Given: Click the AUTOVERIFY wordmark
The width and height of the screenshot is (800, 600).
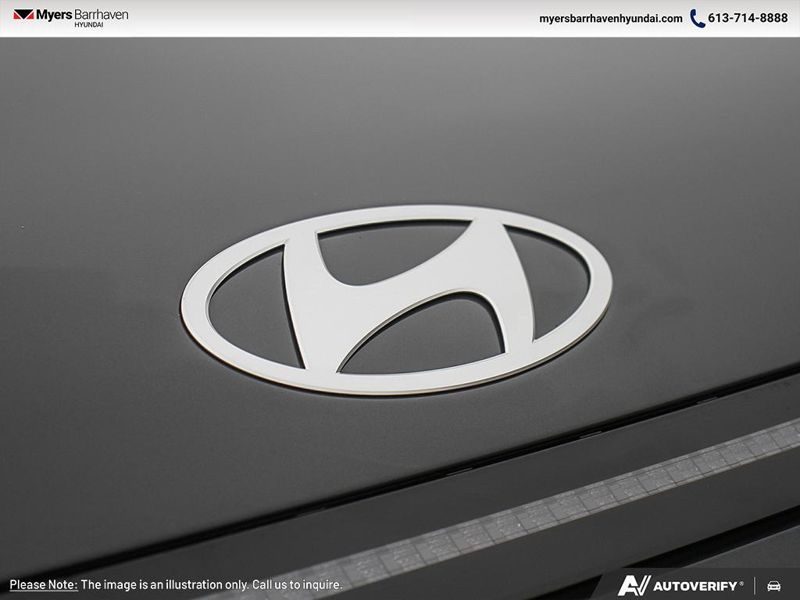Looking at the screenshot, I should point(695,585).
